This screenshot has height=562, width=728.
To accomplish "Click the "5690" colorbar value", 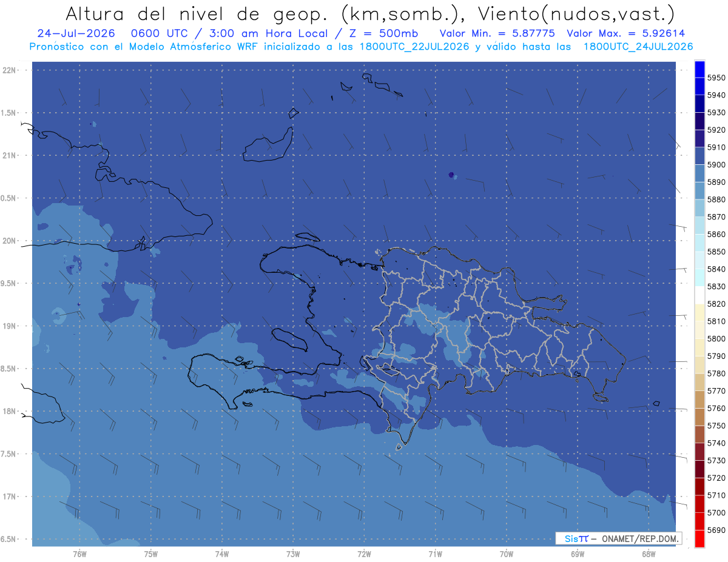I will [716, 530].
